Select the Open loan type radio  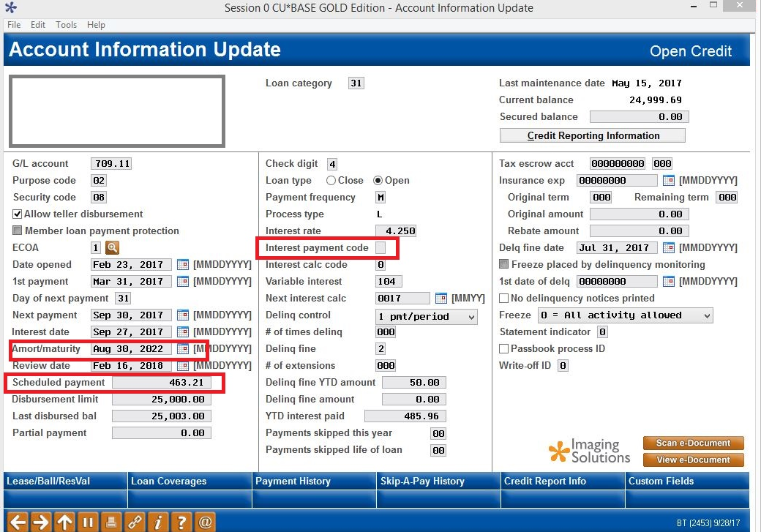(378, 181)
